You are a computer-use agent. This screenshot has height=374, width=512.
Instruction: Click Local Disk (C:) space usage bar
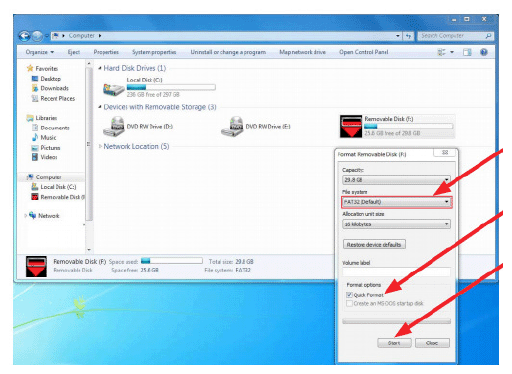(171, 87)
